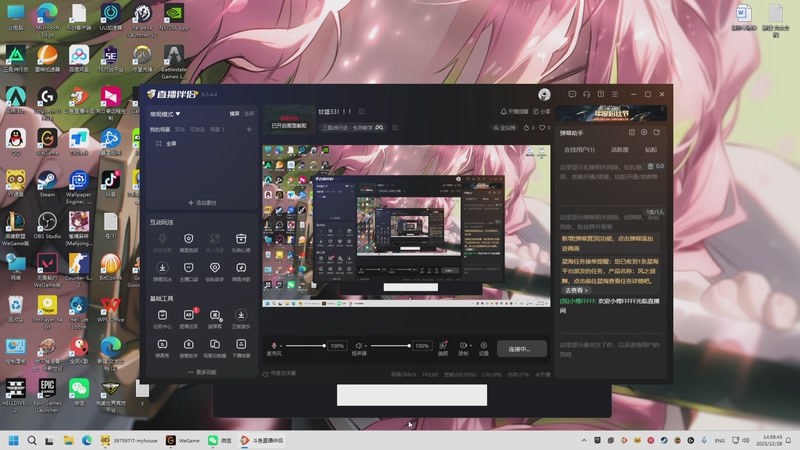Open the hamburger menu in the title bar

click(x=615, y=94)
